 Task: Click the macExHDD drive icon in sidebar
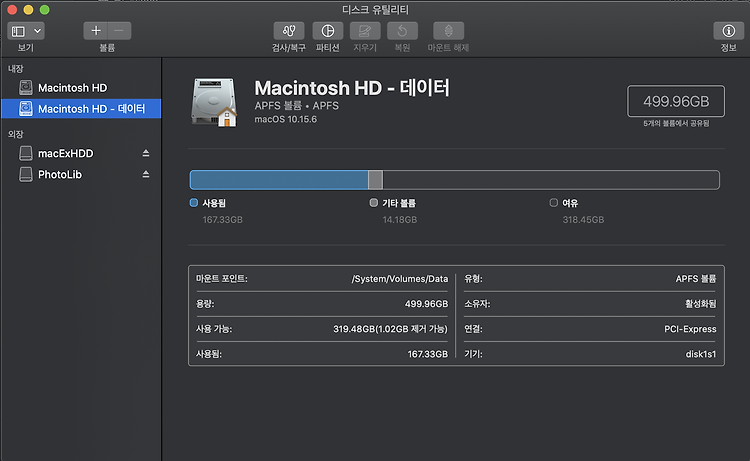point(26,154)
